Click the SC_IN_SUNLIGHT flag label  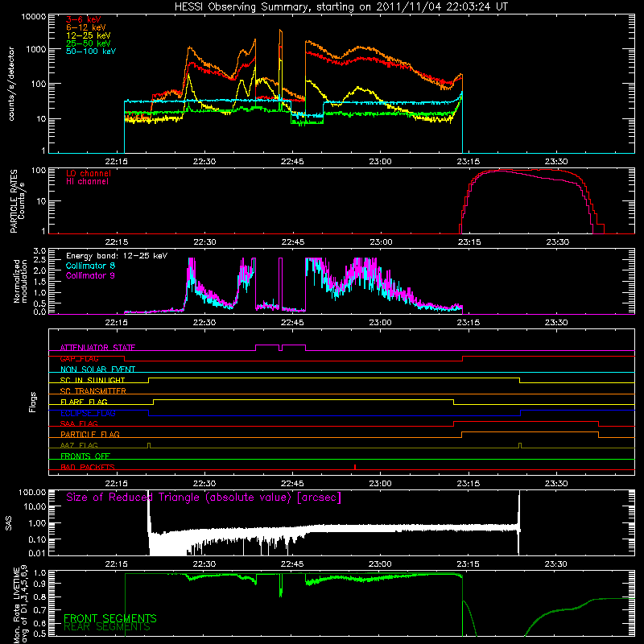93,380
